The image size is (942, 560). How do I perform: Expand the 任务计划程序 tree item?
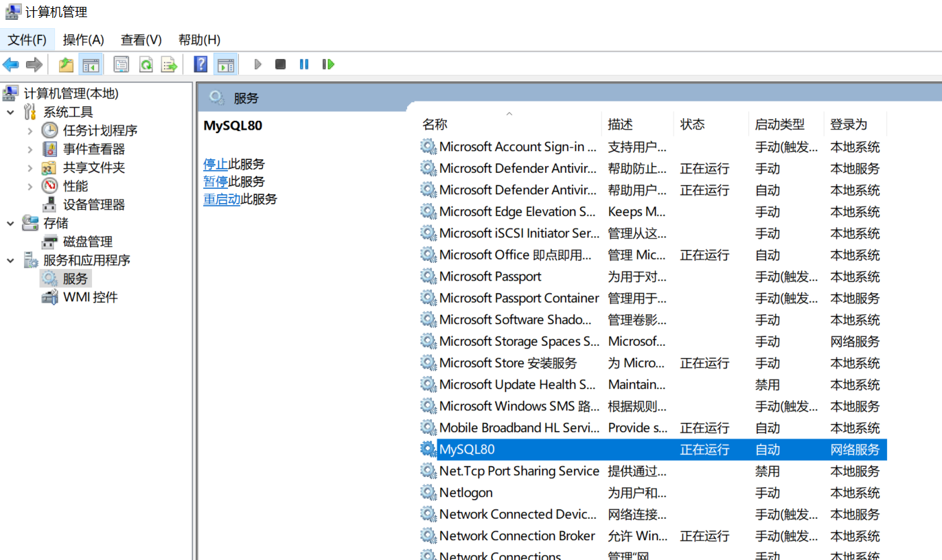pyautogui.click(x=32, y=130)
